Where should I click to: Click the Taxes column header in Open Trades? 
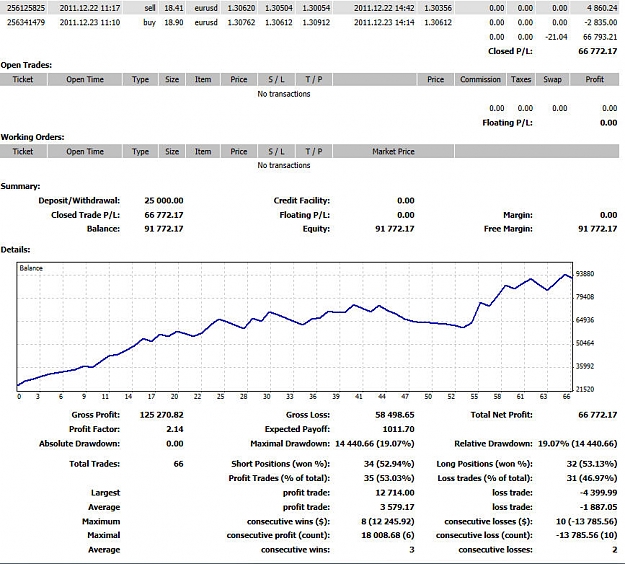tap(521, 79)
